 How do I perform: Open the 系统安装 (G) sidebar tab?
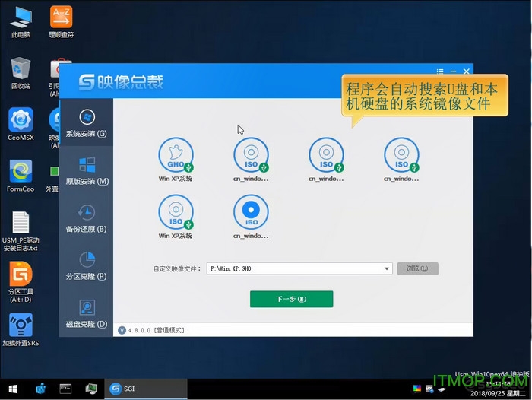point(86,122)
